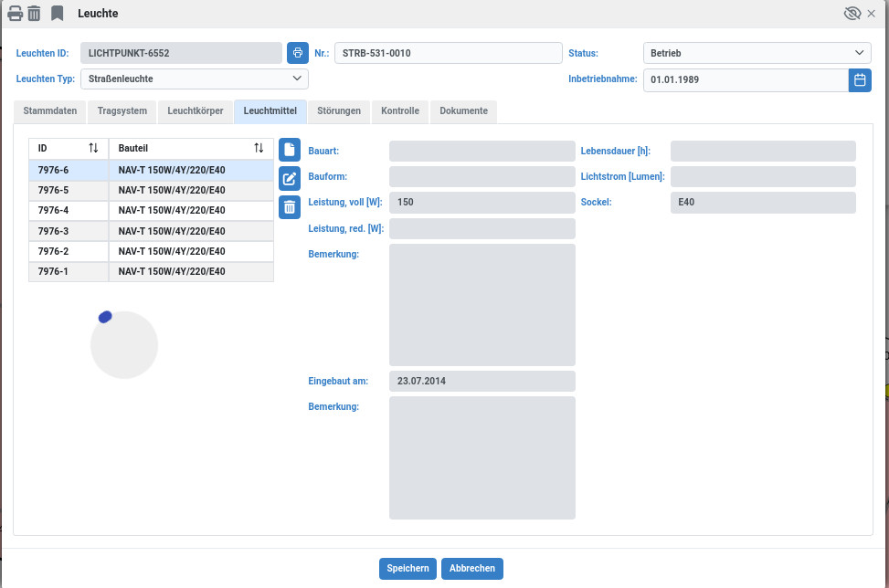Click the print icon in title bar
Image resolution: width=889 pixels, height=588 pixels.
[x=15, y=14]
